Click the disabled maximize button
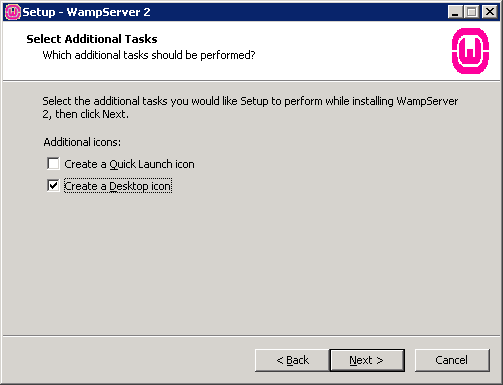The height and width of the screenshot is (385, 503). click(x=472, y=12)
